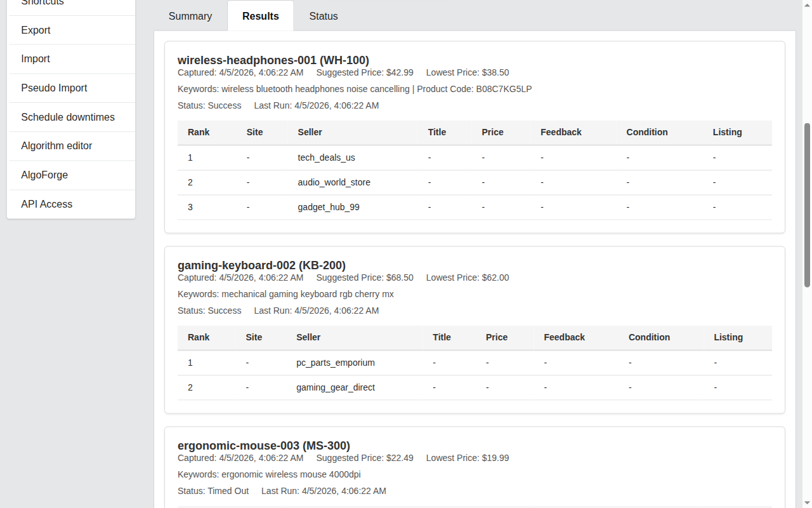Viewport: 812px width, 508px height.
Task: Open the Import page
Action: 36,58
